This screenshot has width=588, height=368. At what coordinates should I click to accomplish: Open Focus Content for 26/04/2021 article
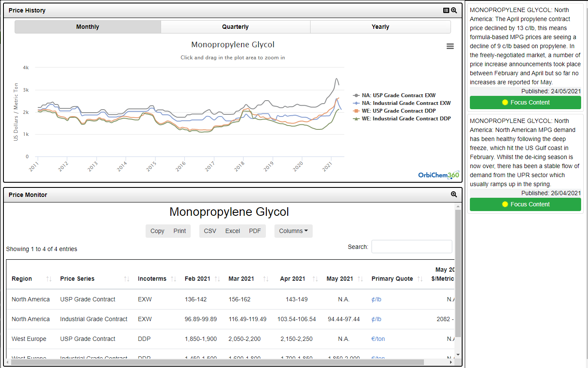(x=525, y=204)
